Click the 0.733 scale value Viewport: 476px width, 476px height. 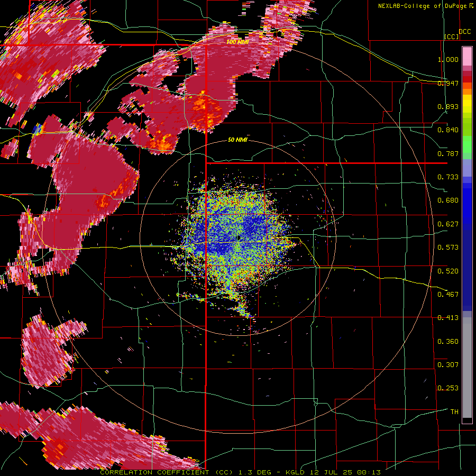coord(448,177)
